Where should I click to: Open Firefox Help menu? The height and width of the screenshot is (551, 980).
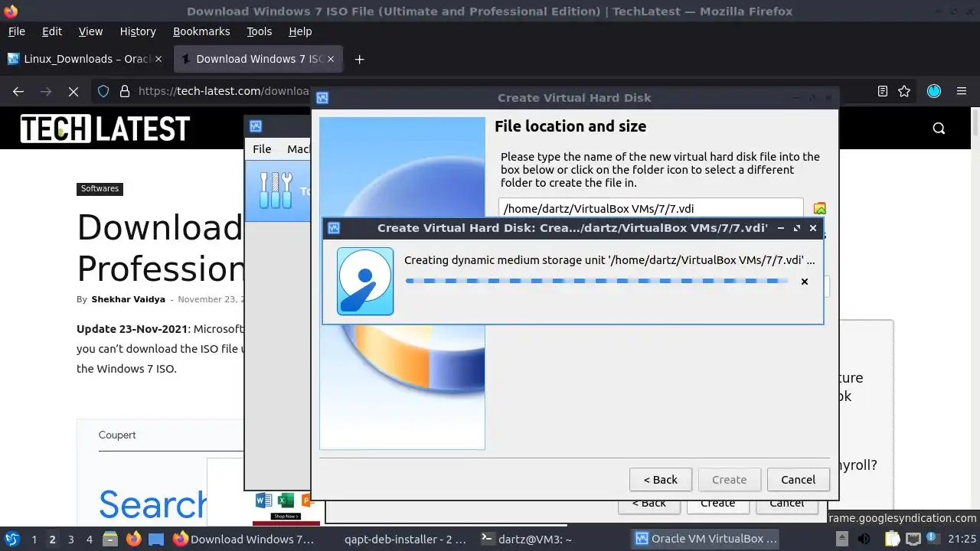300,31
